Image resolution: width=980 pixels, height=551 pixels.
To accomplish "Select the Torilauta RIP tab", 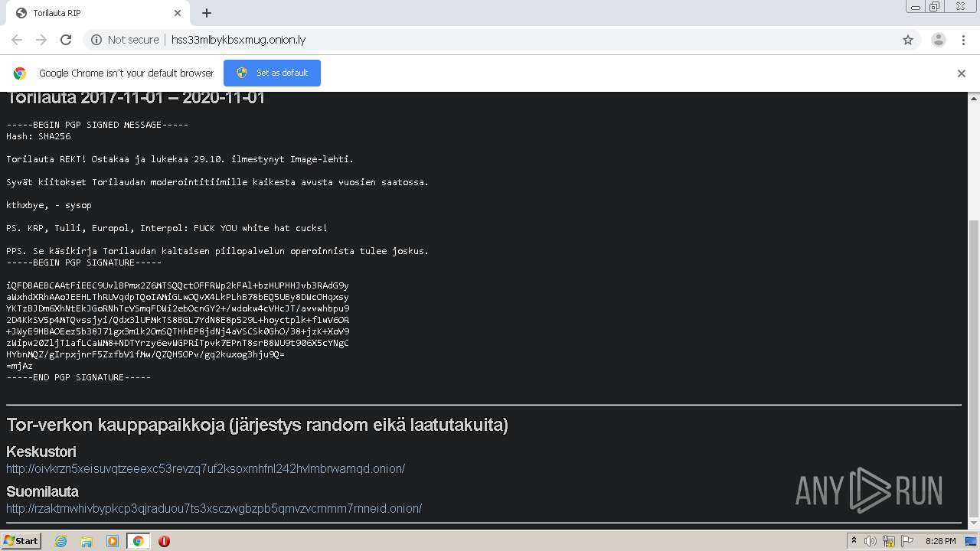I will click(x=98, y=13).
